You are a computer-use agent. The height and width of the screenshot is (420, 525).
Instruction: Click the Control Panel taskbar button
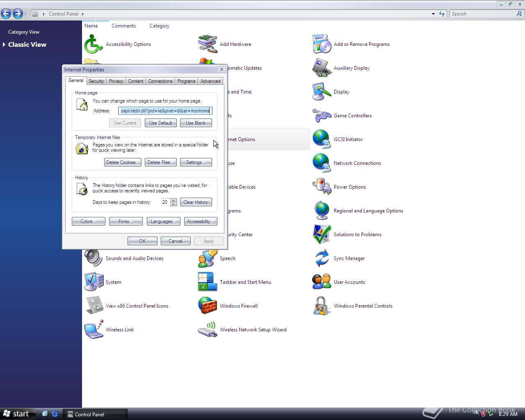click(x=95, y=414)
